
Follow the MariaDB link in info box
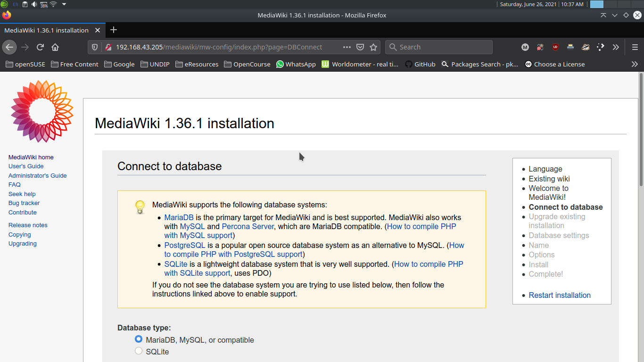point(179,217)
